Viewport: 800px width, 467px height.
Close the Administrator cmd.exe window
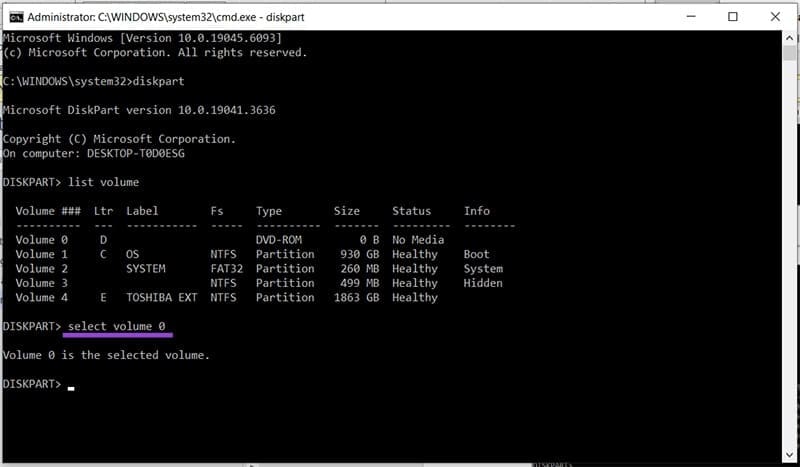pyautogui.click(x=775, y=16)
